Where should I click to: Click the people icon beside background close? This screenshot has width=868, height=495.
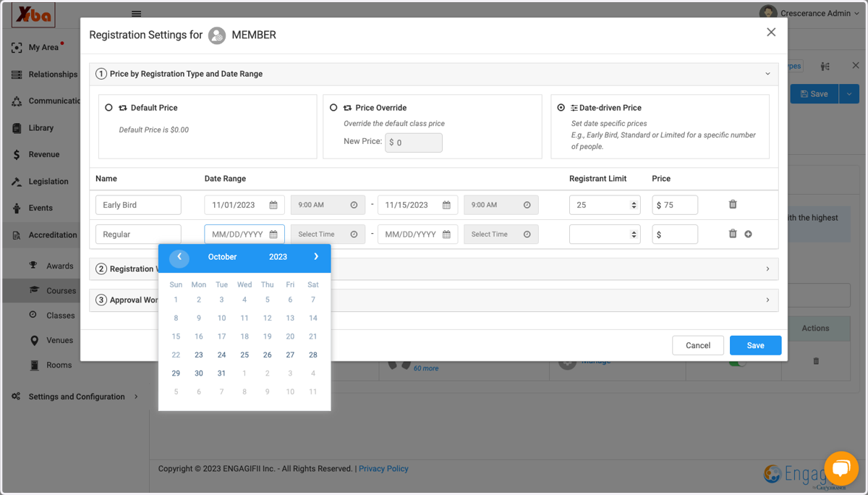tap(825, 67)
